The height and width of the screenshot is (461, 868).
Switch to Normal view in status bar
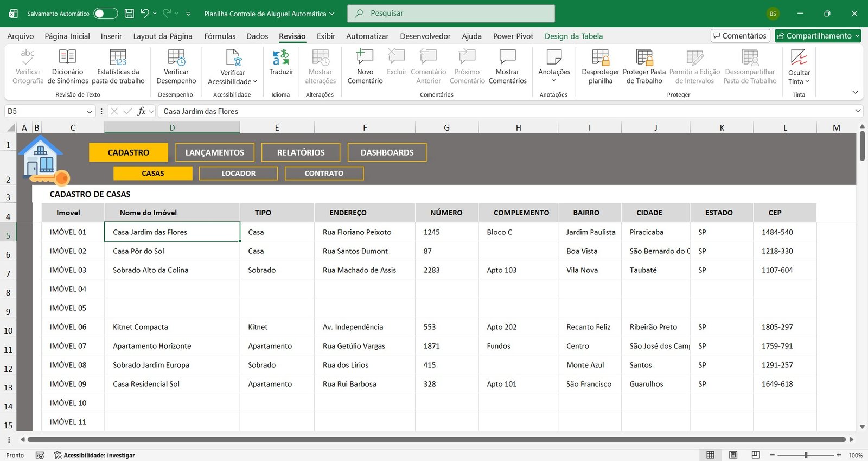click(x=710, y=455)
